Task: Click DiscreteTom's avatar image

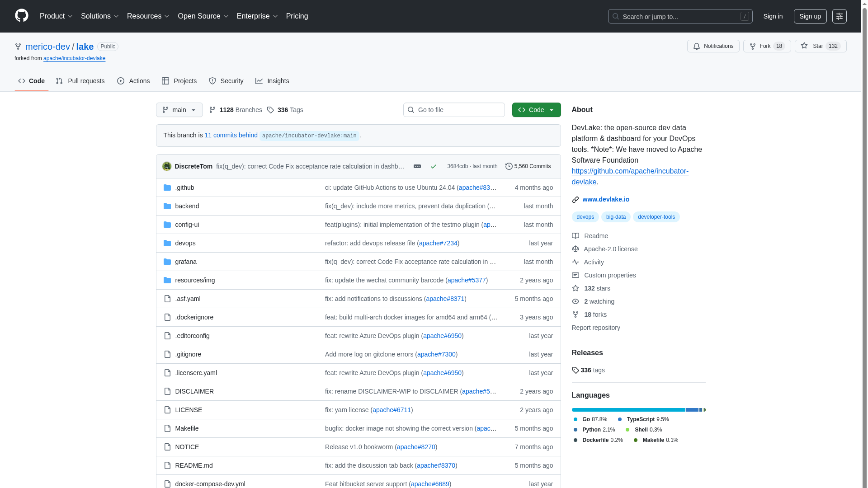Action: (167, 166)
